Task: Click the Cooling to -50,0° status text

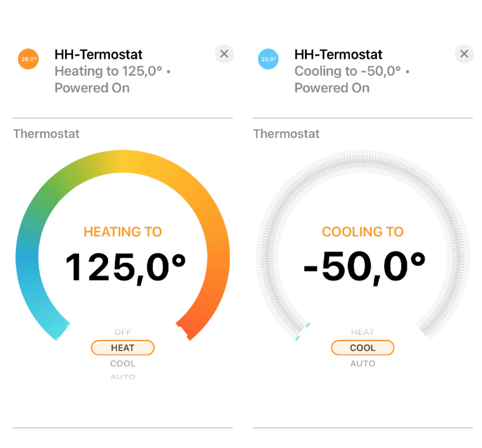Action: click(348, 71)
